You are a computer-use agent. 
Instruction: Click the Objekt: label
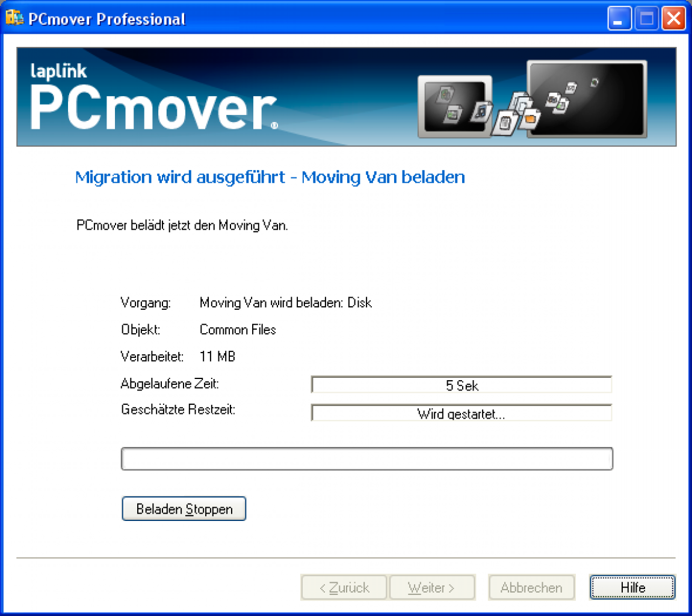pos(140,330)
